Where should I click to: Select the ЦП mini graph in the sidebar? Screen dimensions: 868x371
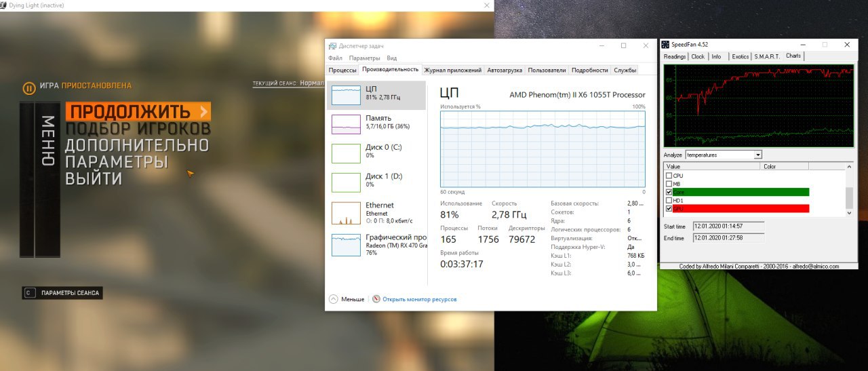(x=346, y=96)
